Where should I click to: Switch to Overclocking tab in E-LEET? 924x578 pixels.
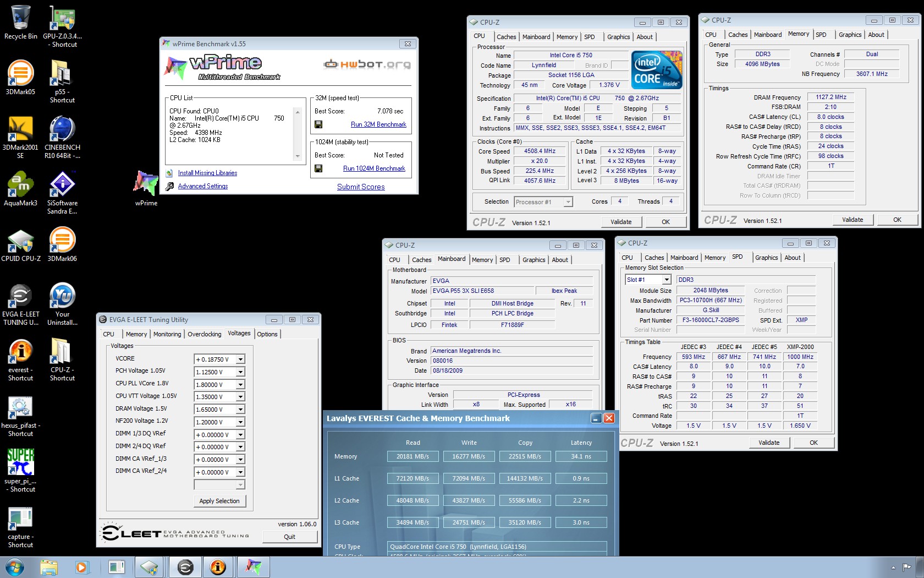click(204, 334)
